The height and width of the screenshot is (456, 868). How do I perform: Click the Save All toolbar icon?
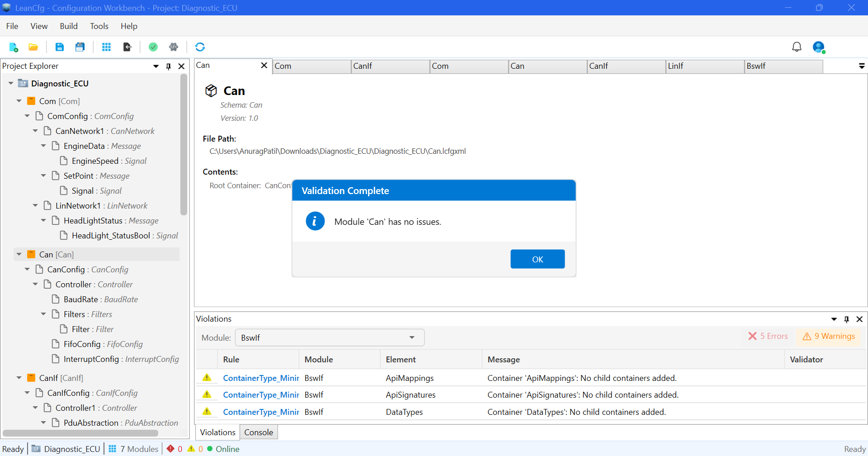(x=80, y=47)
